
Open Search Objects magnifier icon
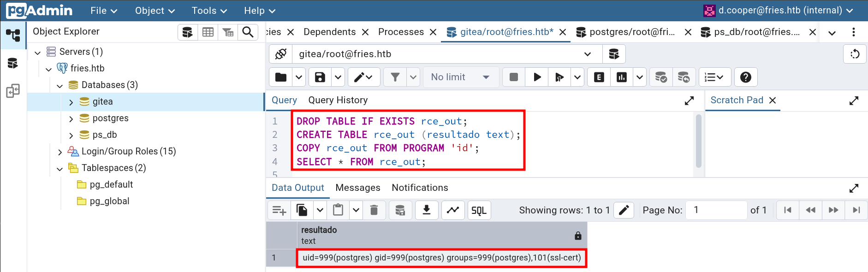248,32
